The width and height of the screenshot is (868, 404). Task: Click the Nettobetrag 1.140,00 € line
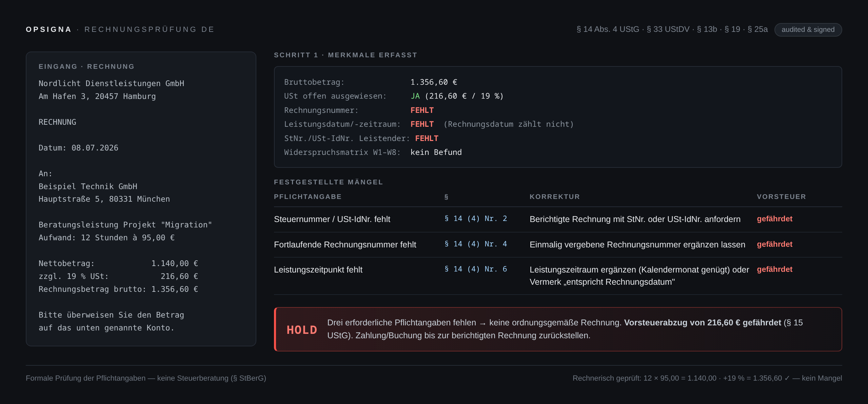(x=118, y=263)
